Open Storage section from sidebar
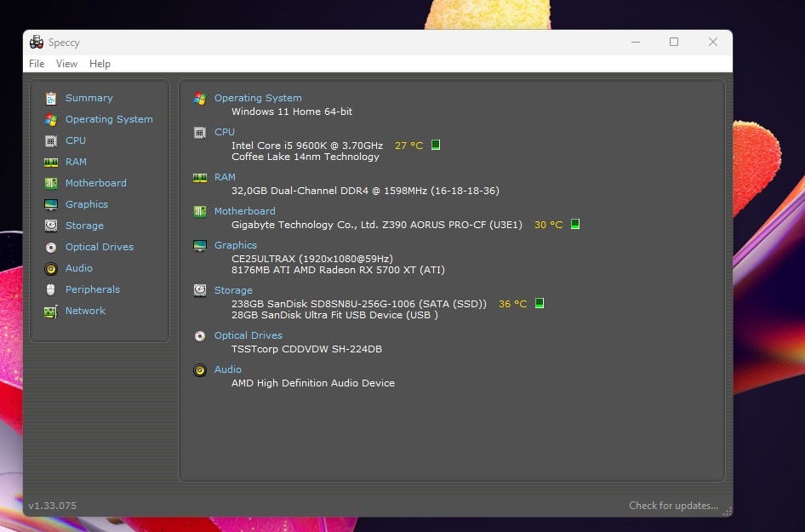 click(85, 226)
